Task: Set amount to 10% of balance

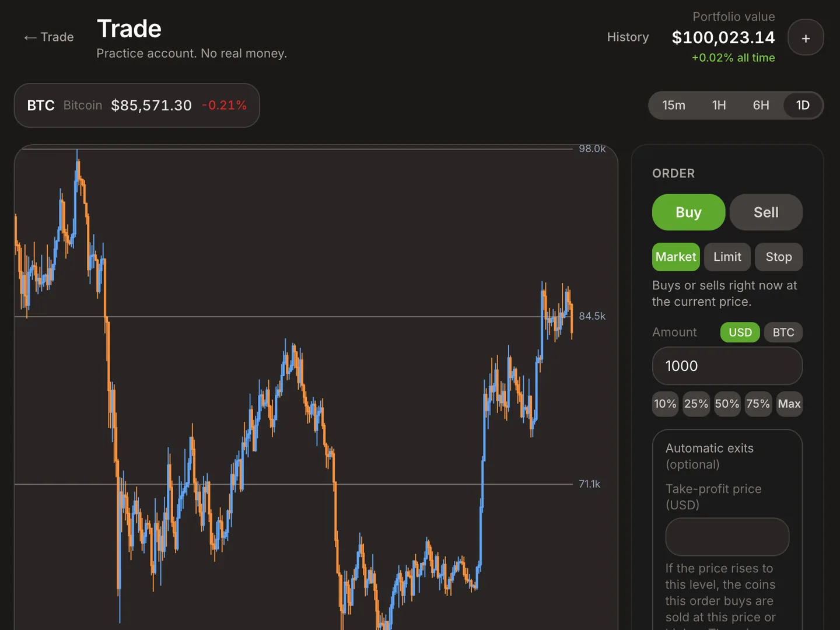Action: coord(665,404)
